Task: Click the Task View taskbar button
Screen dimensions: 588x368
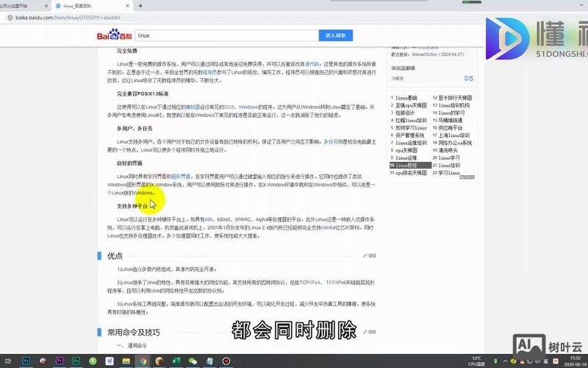Action: coord(8,361)
